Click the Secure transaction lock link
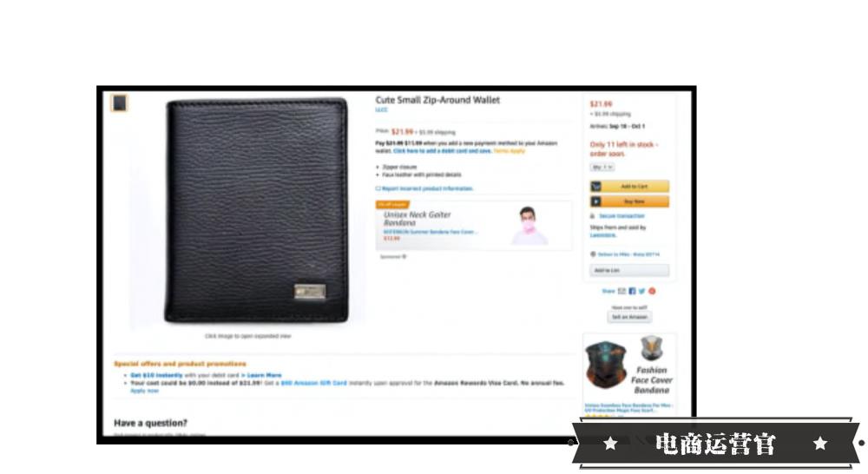868x474 pixels. 621,216
